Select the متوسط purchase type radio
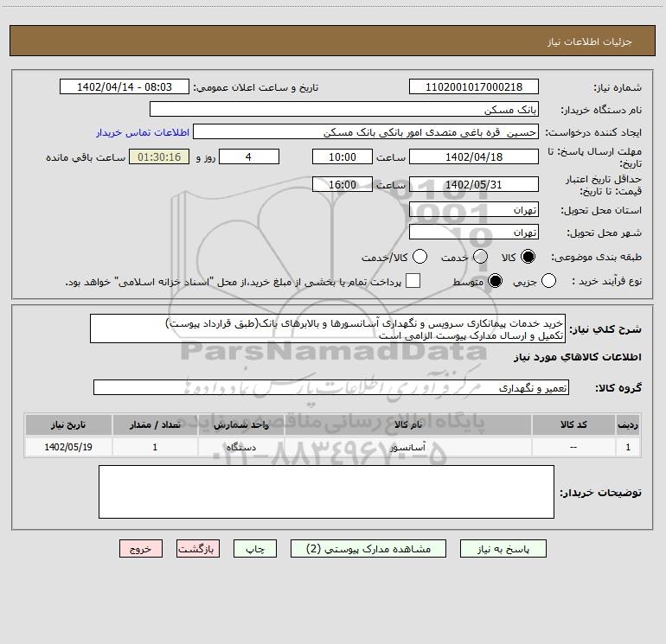 pos(495,281)
